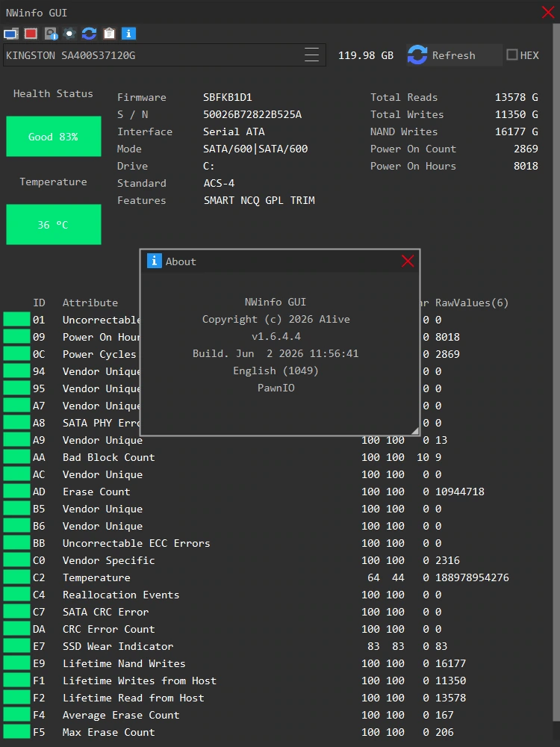Image resolution: width=560 pixels, height=747 pixels.
Task: Select the Bad Block Count row
Action: tap(276, 457)
